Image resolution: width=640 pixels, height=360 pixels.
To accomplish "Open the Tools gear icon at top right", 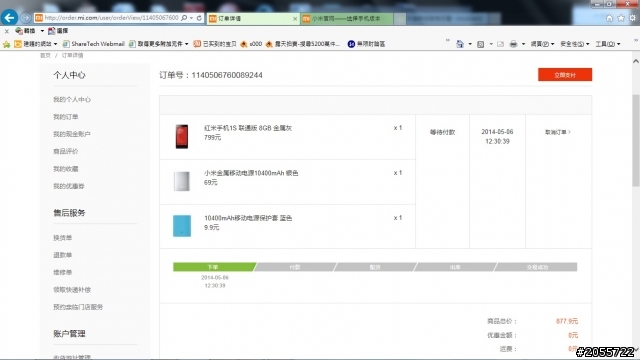I will coord(632,18).
